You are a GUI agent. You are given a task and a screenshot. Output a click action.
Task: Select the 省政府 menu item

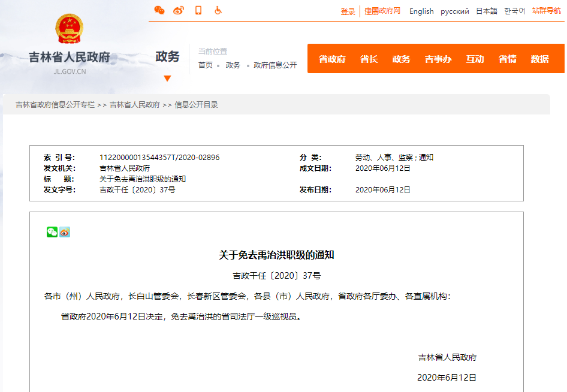[332, 59]
